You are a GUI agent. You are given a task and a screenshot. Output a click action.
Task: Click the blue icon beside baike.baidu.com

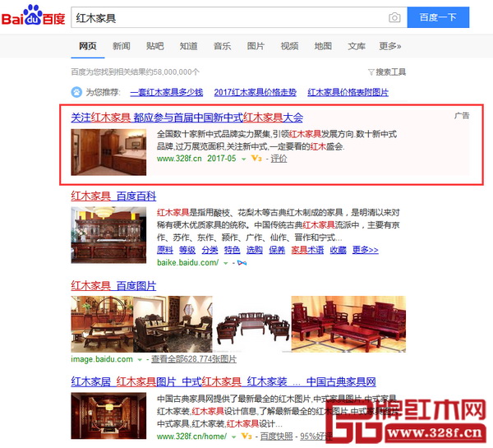click(242, 263)
